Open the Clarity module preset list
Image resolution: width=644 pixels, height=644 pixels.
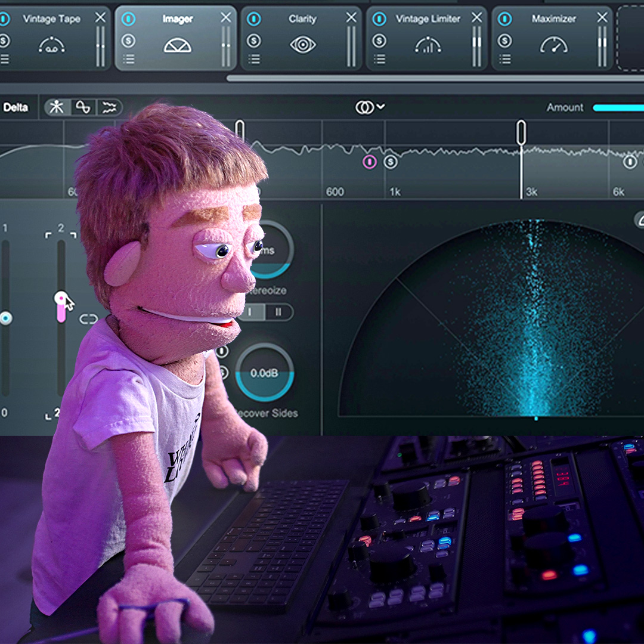pos(254,59)
